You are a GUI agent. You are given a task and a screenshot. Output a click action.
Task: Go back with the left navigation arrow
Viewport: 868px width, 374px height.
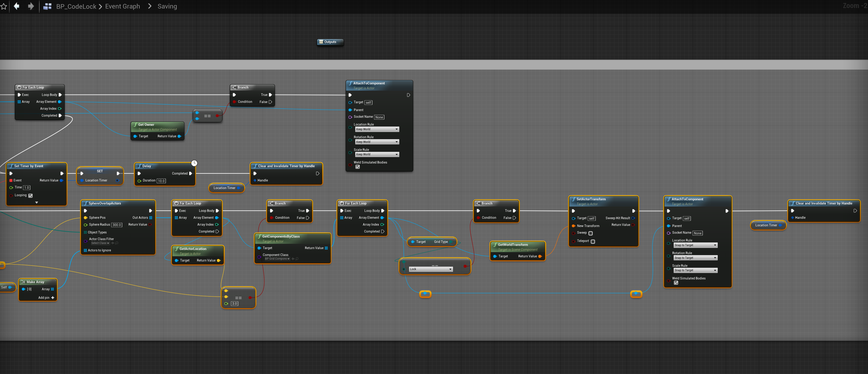pyautogui.click(x=16, y=6)
